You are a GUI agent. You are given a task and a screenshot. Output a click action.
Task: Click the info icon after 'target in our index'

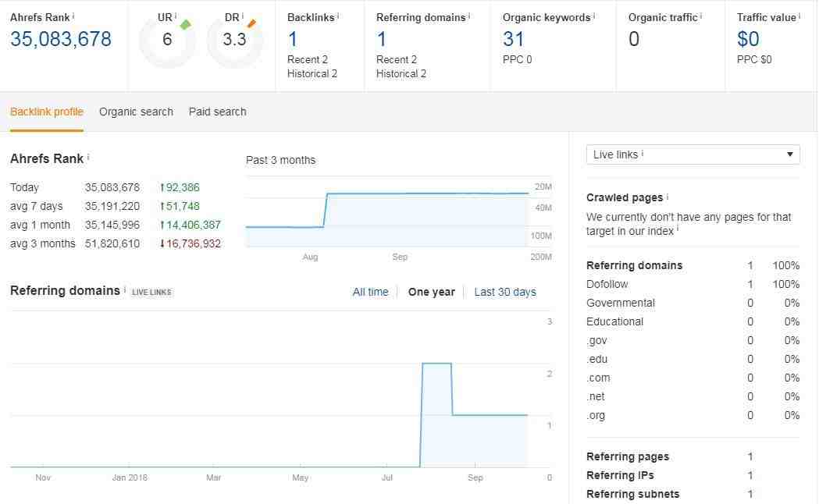point(678,229)
